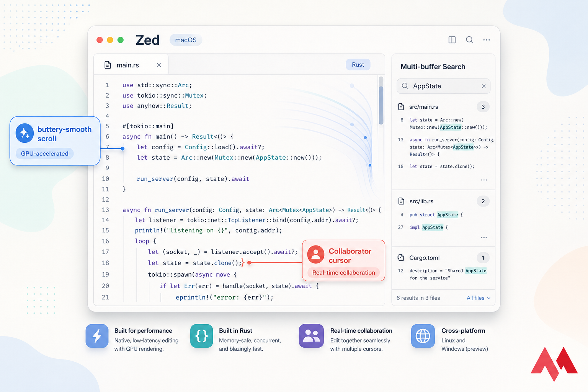Open the three-dot more options menu
The width and height of the screenshot is (588, 392).
[x=487, y=40]
